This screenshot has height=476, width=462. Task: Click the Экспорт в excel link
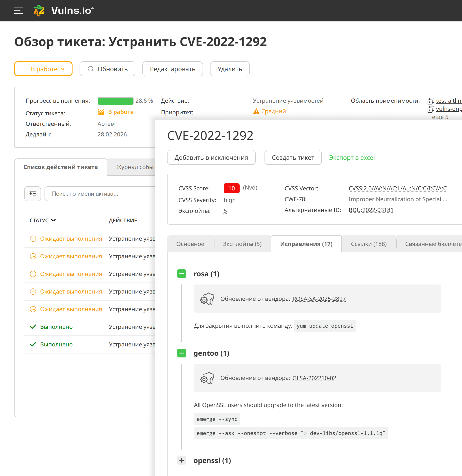tap(352, 158)
